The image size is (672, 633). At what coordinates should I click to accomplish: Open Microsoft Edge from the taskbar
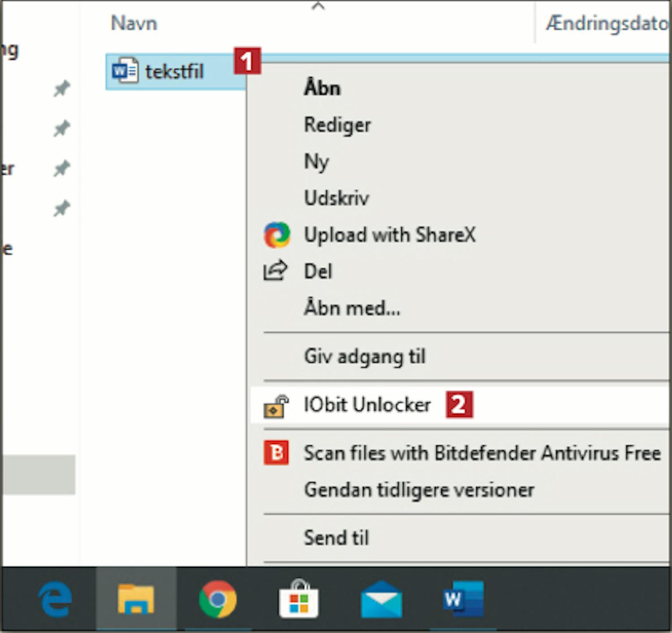[x=55, y=599]
